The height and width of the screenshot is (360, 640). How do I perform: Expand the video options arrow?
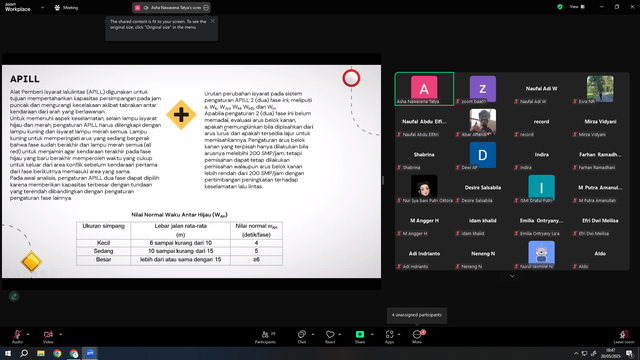[60, 334]
